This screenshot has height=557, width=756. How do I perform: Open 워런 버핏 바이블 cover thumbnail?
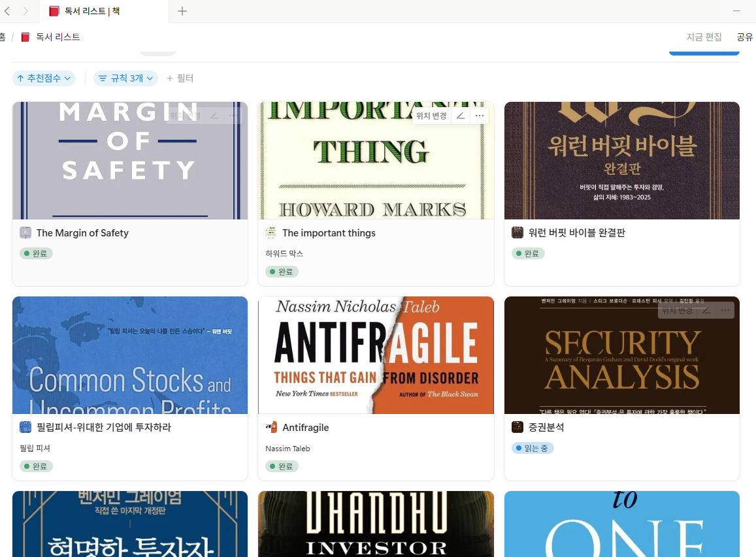[x=622, y=161]
